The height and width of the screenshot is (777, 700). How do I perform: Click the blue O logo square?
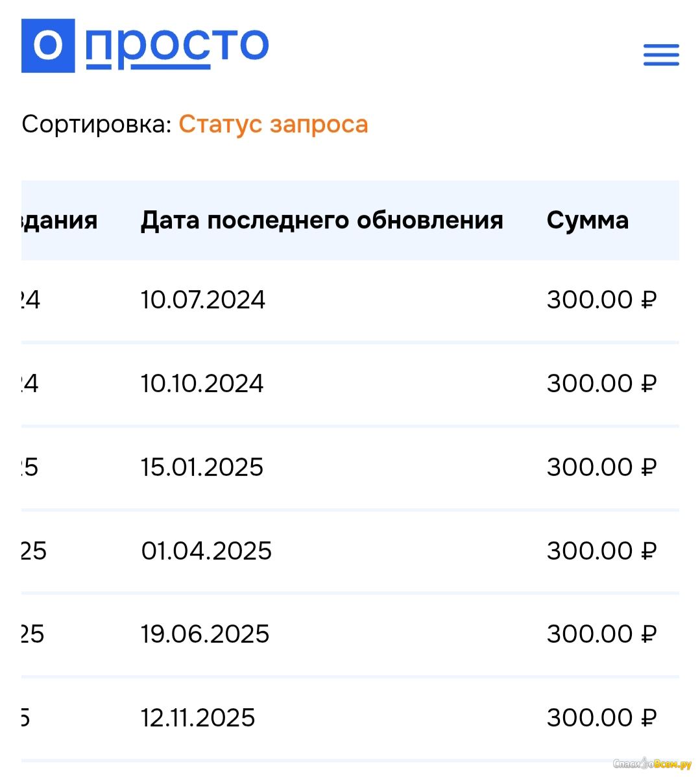[48, 45]
